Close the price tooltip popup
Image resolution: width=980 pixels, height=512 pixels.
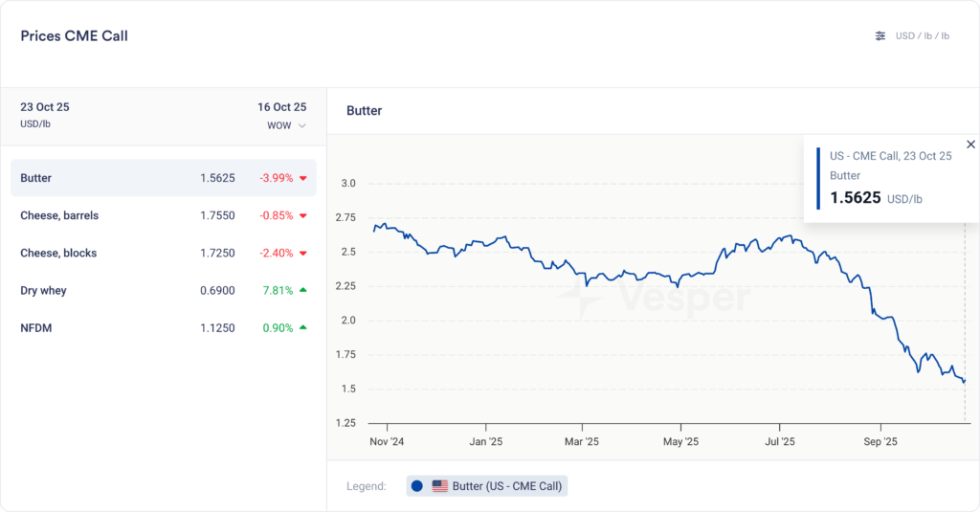click(970, 145)
